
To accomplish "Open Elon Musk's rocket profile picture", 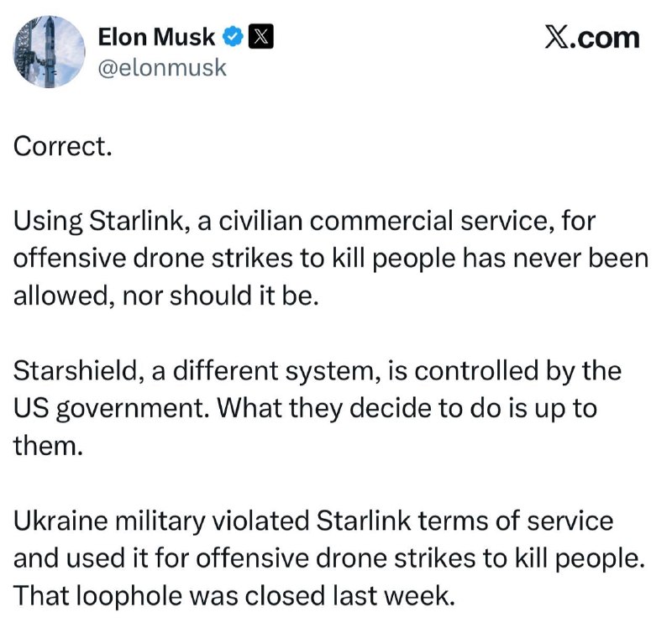I will tap(49, 52).
